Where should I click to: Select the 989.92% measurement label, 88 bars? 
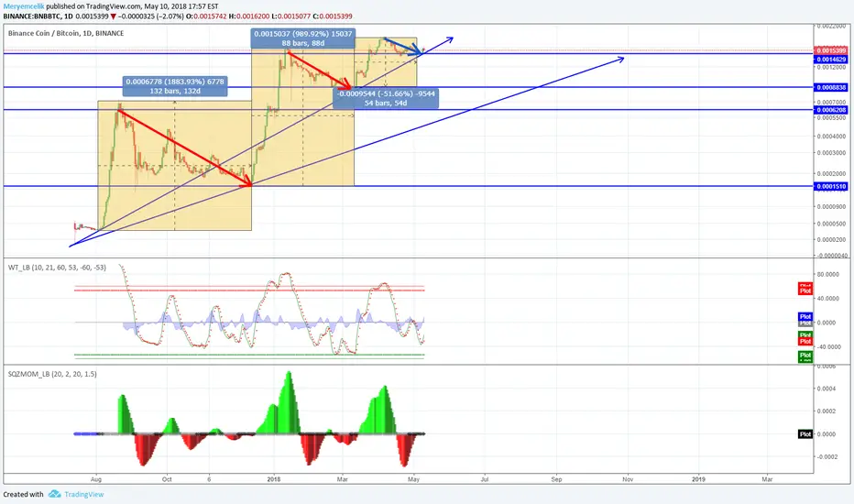click(302, 38)
